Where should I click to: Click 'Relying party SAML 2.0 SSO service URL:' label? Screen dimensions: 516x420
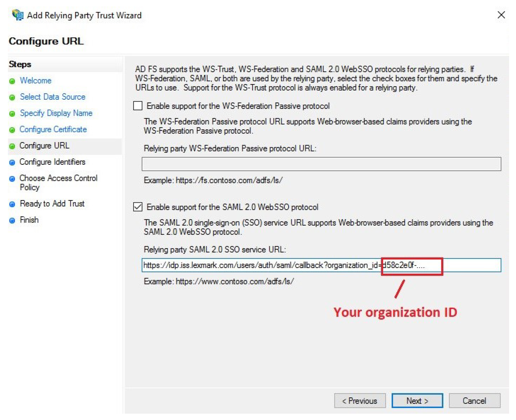point(215,250)
